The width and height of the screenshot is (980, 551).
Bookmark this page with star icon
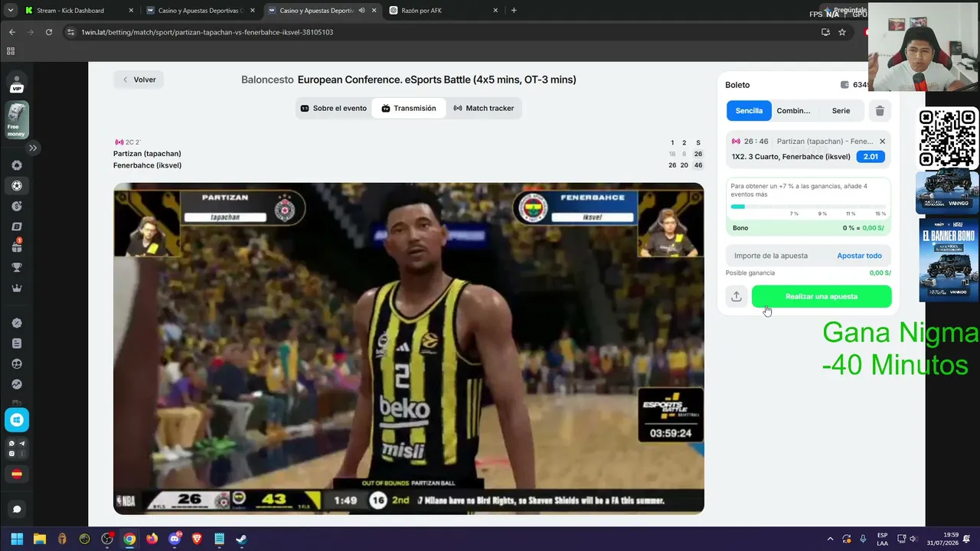(842, 32)
